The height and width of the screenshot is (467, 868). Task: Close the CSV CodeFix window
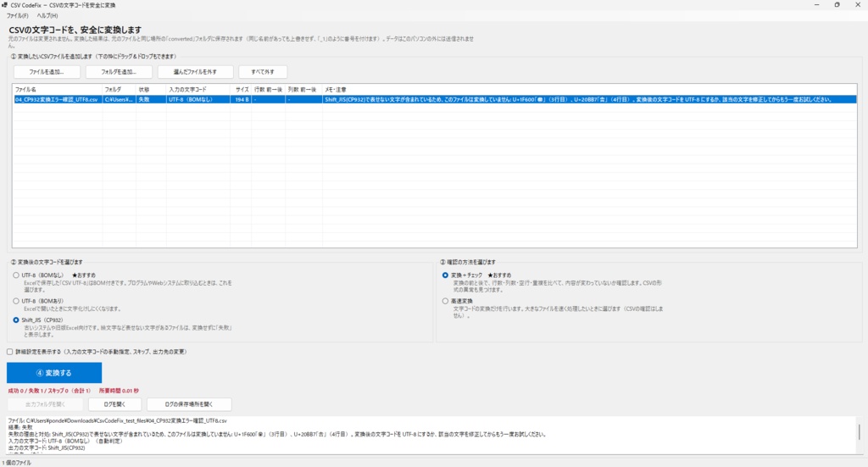coord(858,5)
